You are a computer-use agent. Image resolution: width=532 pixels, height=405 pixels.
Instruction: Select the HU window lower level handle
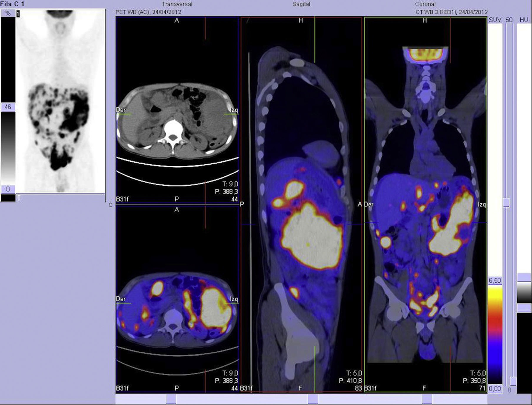(x=524, y=308)
